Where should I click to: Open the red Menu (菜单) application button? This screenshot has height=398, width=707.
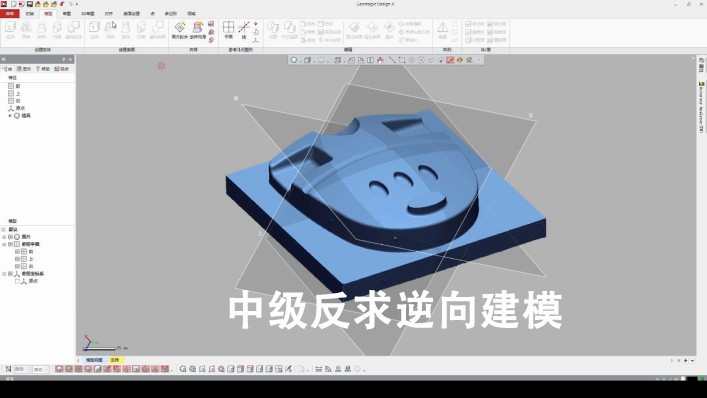[x=9, y=14]
